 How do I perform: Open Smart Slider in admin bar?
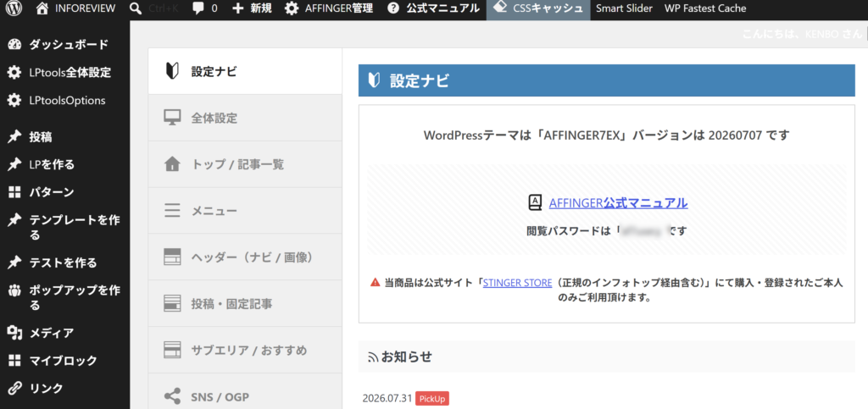(624, 8)
